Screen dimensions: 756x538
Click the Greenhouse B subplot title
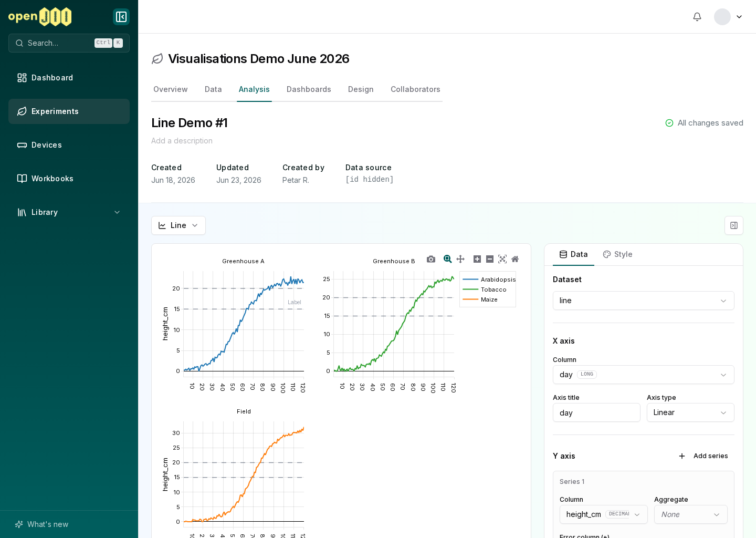[394, 261]
